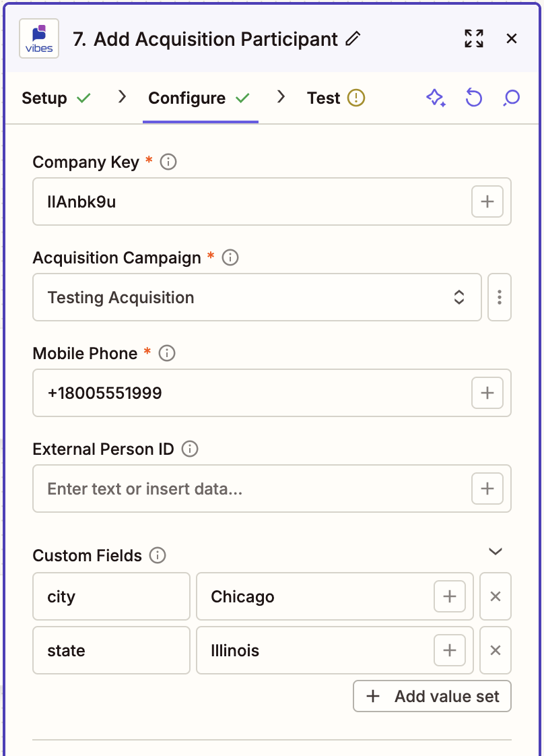The width and height of the screenshot is (544, 756).
Task: Expand the step editor to full screen
Action: pos(474,38)
